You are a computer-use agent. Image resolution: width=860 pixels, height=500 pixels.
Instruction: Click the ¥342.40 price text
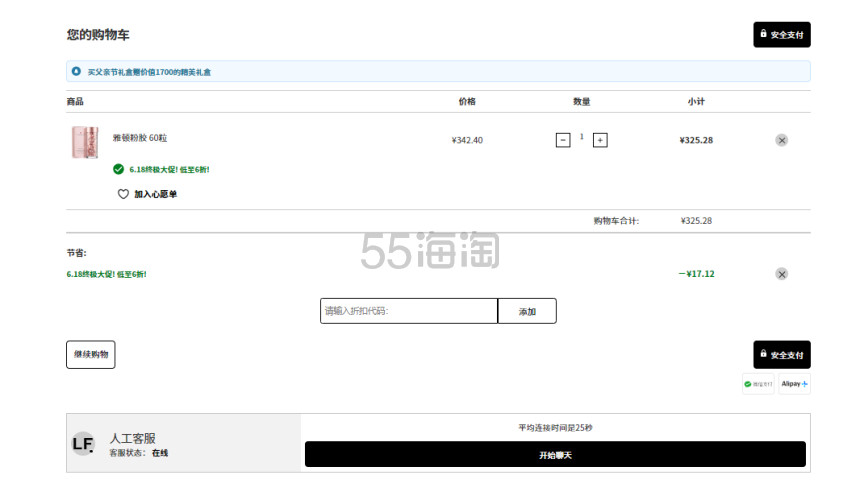(467, 140)
